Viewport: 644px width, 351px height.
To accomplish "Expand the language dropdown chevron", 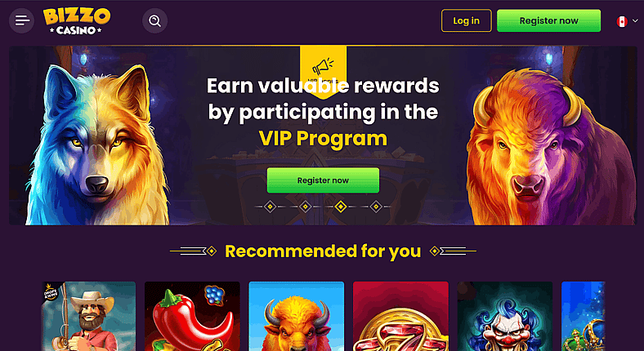I will point(635,21).
